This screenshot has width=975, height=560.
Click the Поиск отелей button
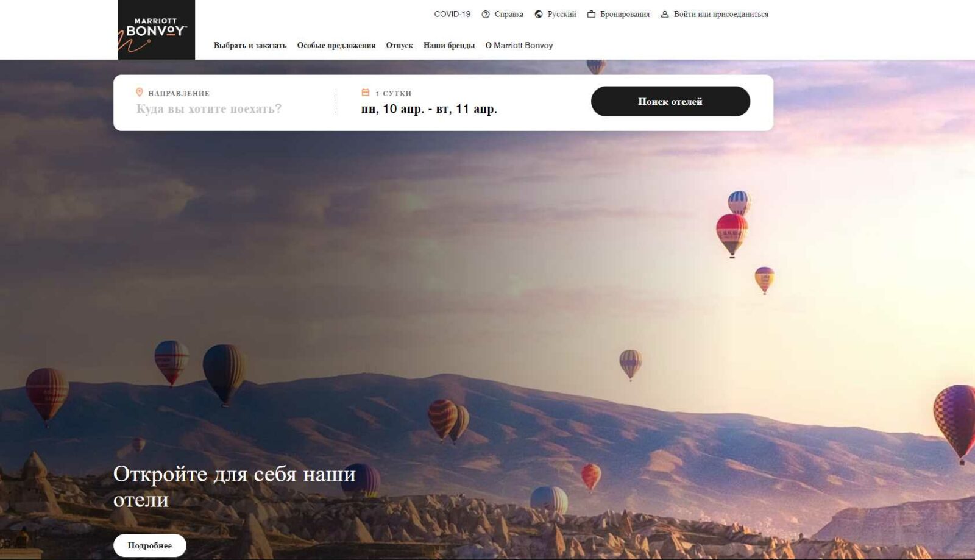pos(670,101)
